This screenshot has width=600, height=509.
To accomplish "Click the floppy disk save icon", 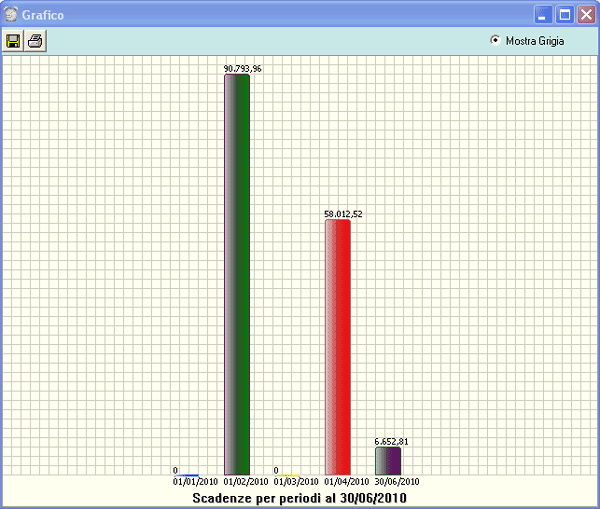I will (x=13, y=41).
